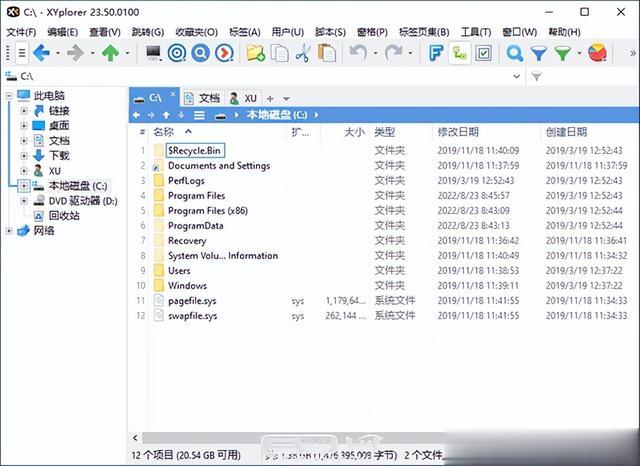Open the pie chart disk usage icon

click(597, 53)
